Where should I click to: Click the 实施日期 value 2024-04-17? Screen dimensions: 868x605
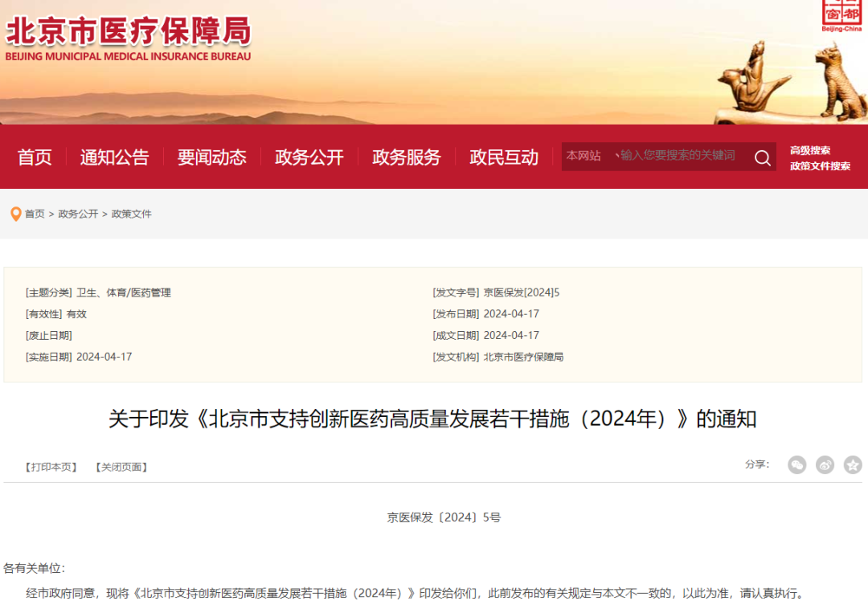pos(104,357)
